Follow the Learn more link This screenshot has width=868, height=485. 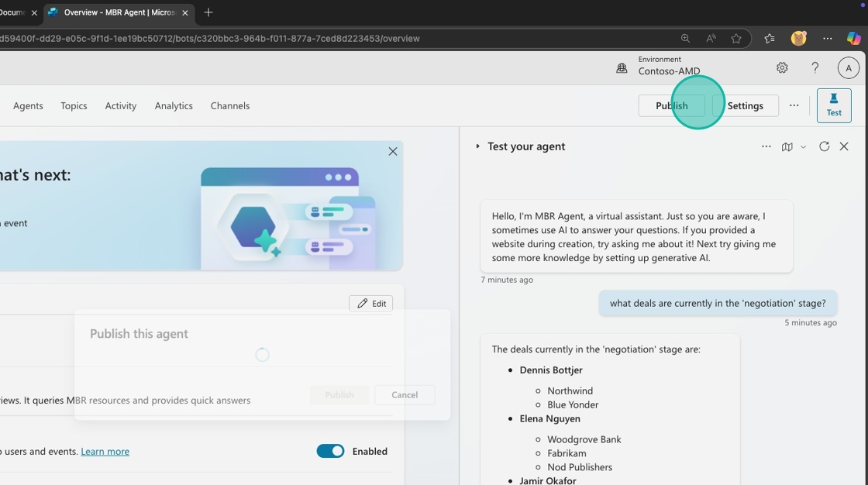tap(105, 451)
